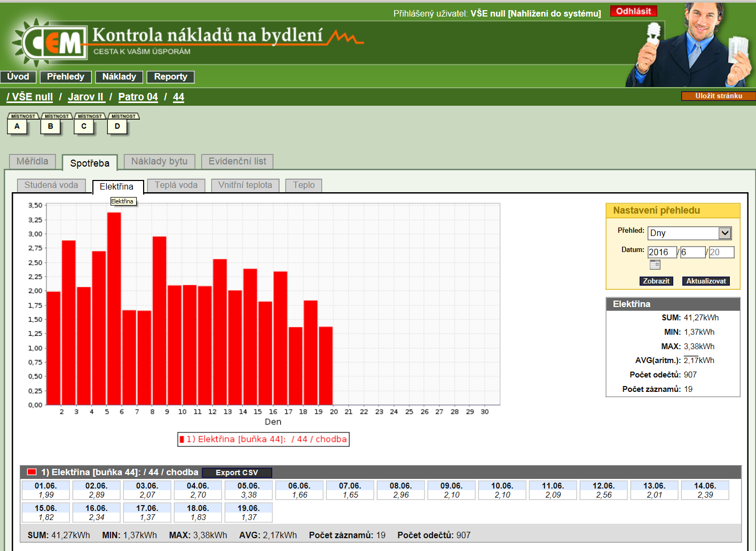Follow the 44 breadcrumb link
The image size is (756, 551).
coord(178,97)
